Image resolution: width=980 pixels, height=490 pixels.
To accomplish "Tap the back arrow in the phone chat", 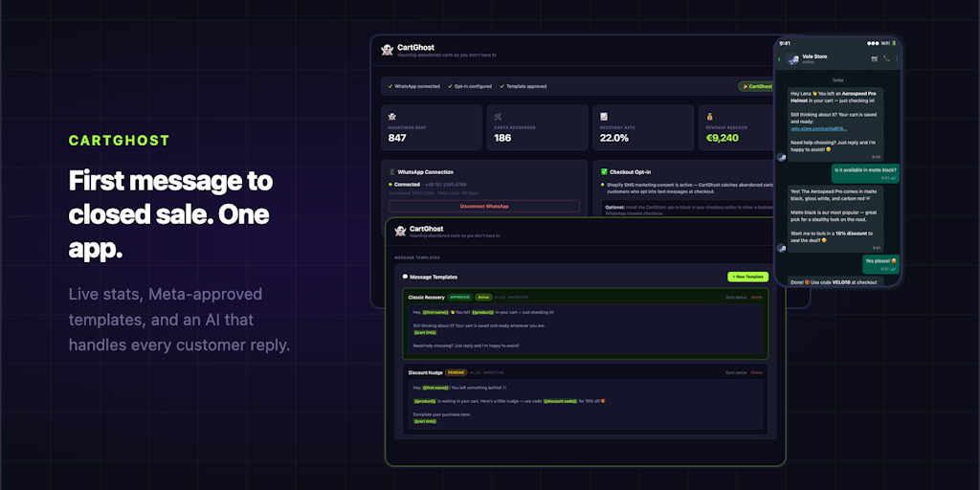I will click(x=779, y=59).
